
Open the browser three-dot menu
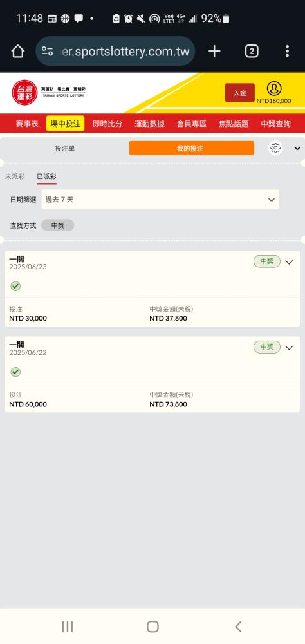[x=287, y=52]
